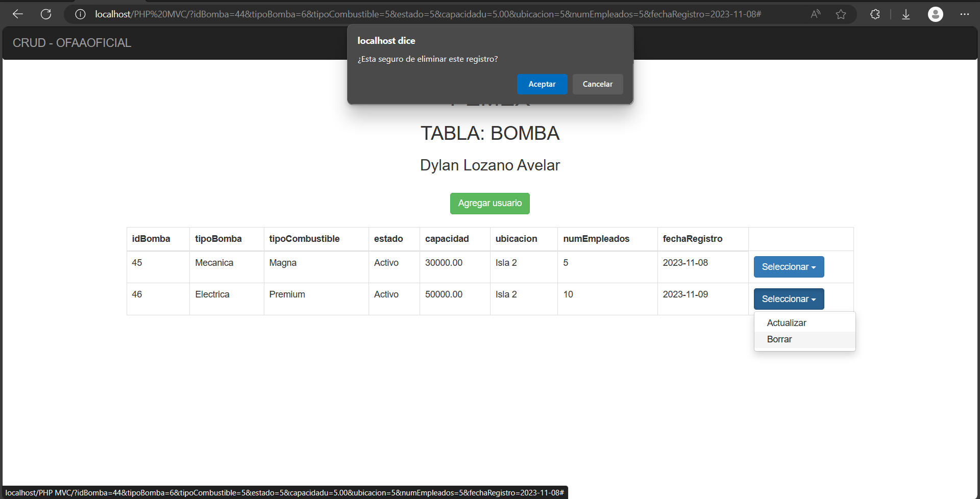980x499 pixels.
Task: Open the site information icon in address bar
Action: pos(80,14)
